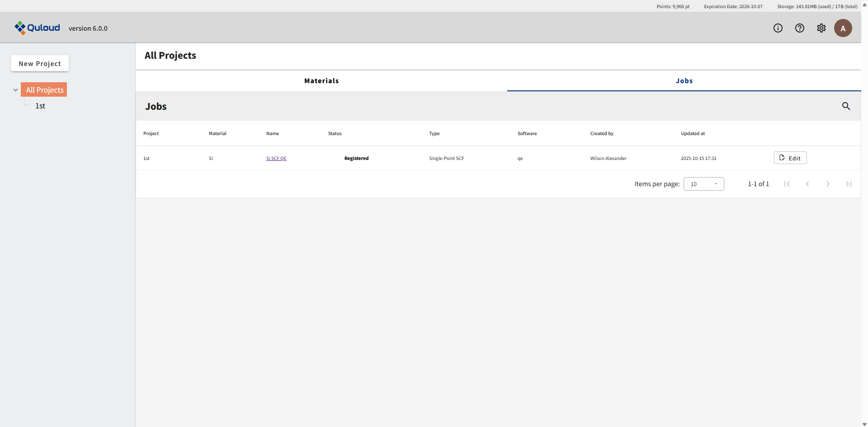The height and width of the screenshot is (427, 868).
Task: Go to the next page of jobs
Action: [828, 184]
